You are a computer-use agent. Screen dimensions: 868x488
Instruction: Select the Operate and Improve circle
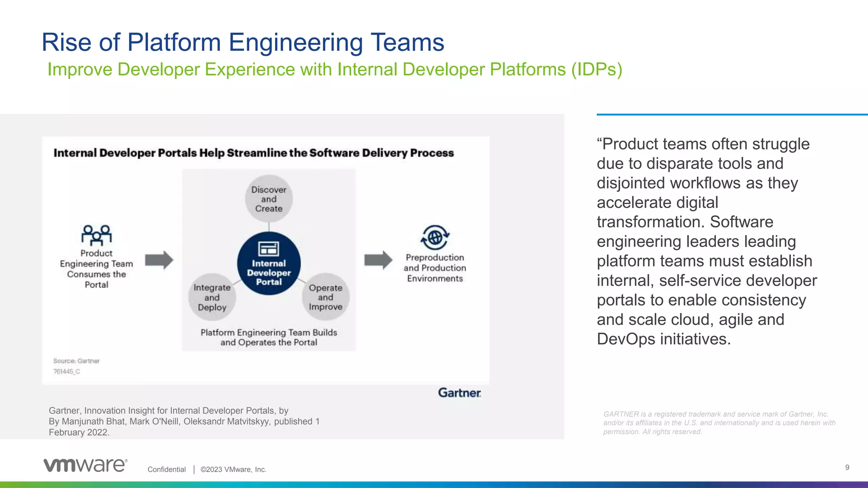325,297
